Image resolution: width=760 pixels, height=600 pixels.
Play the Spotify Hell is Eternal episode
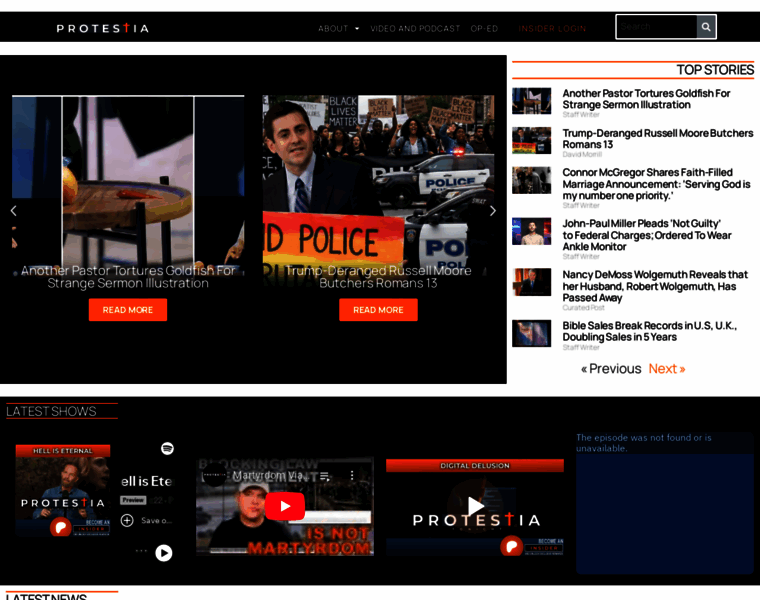point(164,553)
